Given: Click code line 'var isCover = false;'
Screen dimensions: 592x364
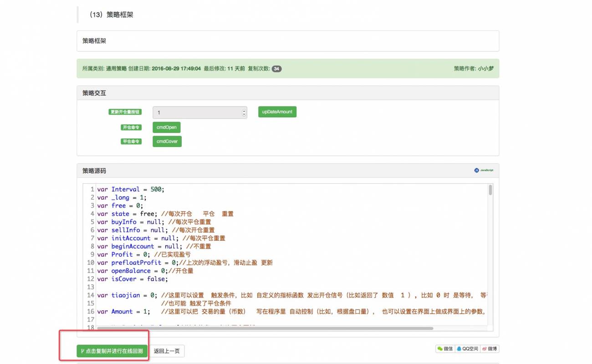Looking at the screenshot, I should coord(133,279).
